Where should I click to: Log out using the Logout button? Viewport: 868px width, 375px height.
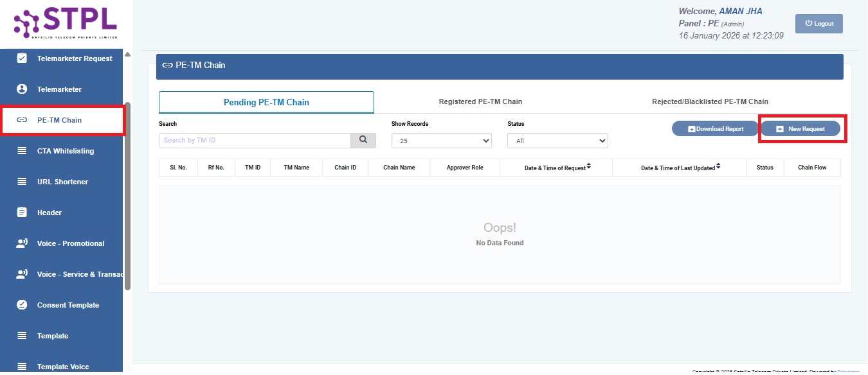point(818,23)
